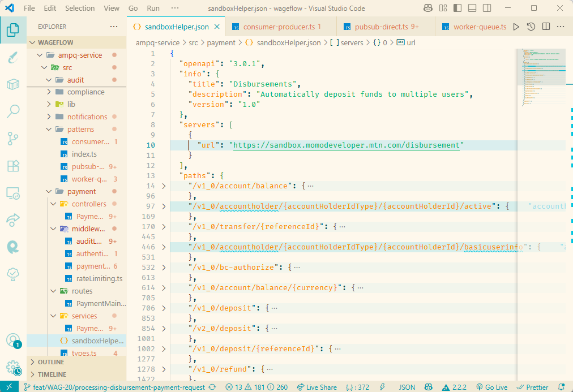Open Remote Explorer icon in activity bar
This screenshot has height=392, width=573.
pos(13,193)
